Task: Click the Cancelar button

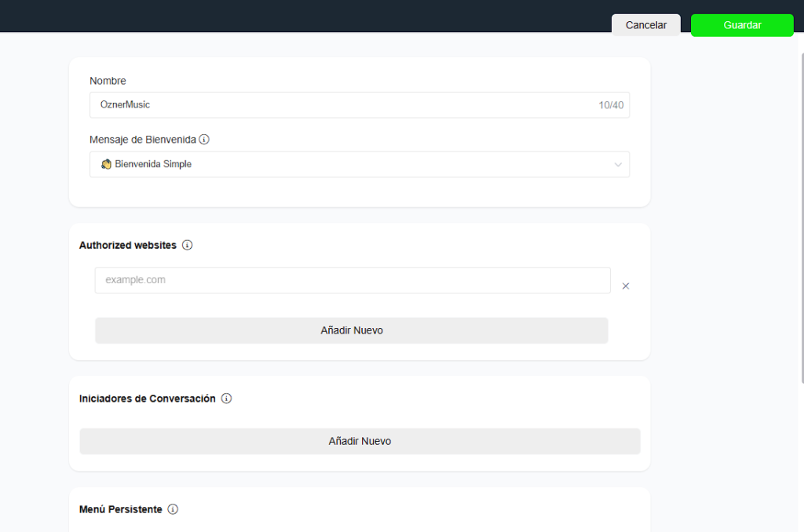Action: coord(645,25)
